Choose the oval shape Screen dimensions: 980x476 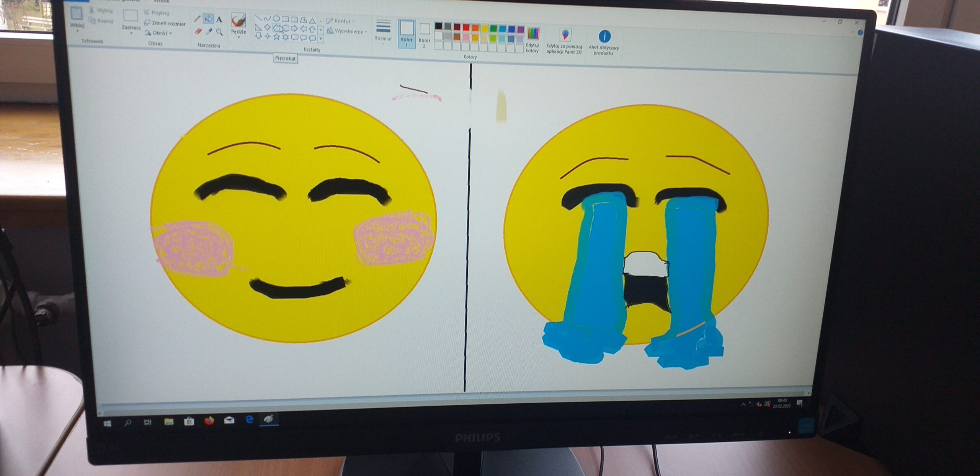pyautogui.click(x=276, y=18)
